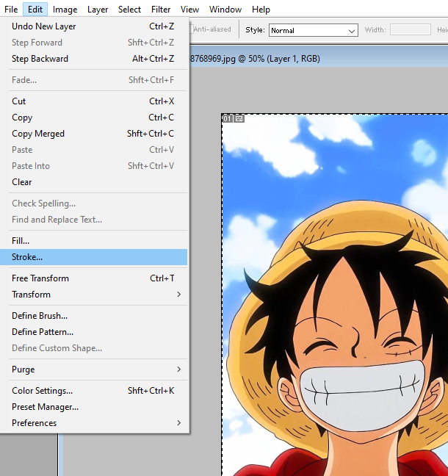This screenshot has width=448, height=476.
Task: Toggle the Anti-aliased checkbox
Action: click(x=191, y=29)
